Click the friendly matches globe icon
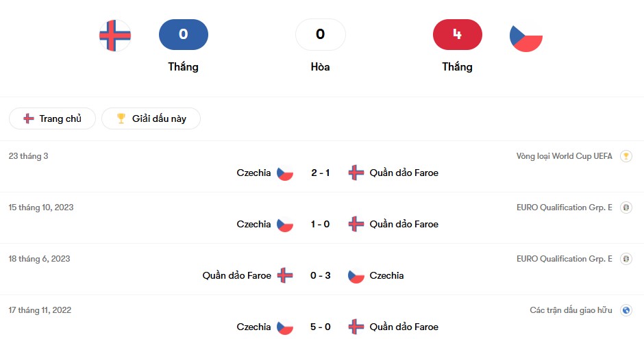The height and width of the screenshot is (339, 644). 626,310
